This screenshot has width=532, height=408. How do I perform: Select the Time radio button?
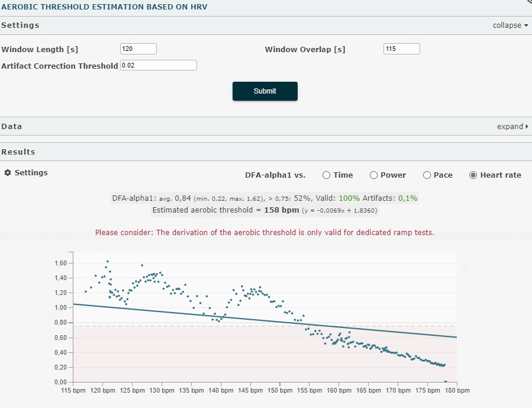pyautogui.click(x=326, y=175)
